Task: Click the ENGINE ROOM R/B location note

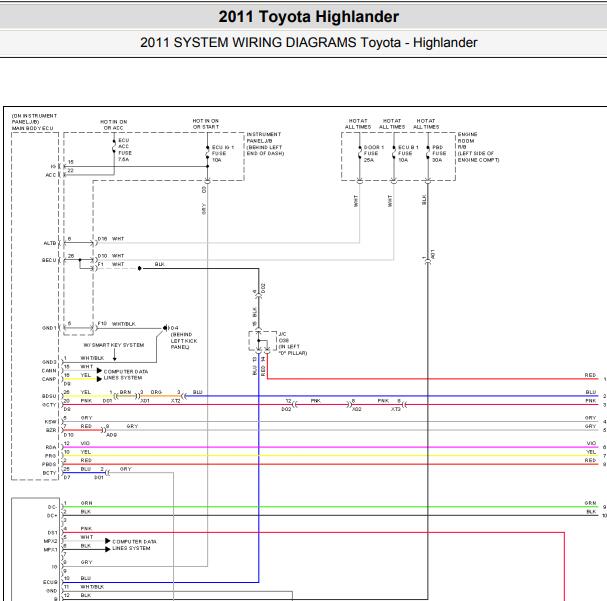Action: tap(478, 147)
